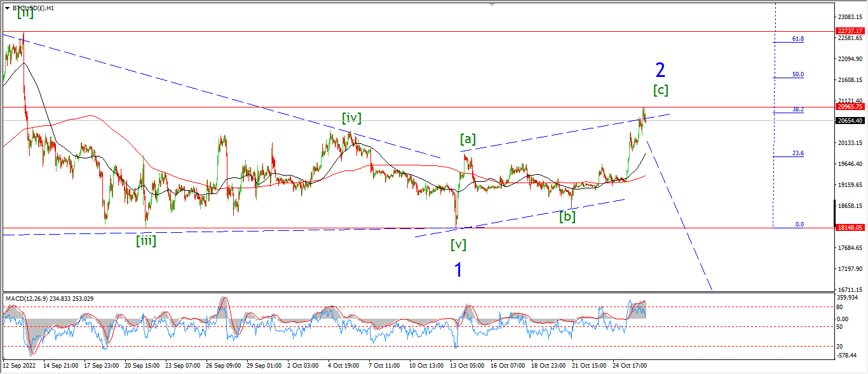Click the green [iii] wave label
The image size is (868, 374).
tap(146, 240)
